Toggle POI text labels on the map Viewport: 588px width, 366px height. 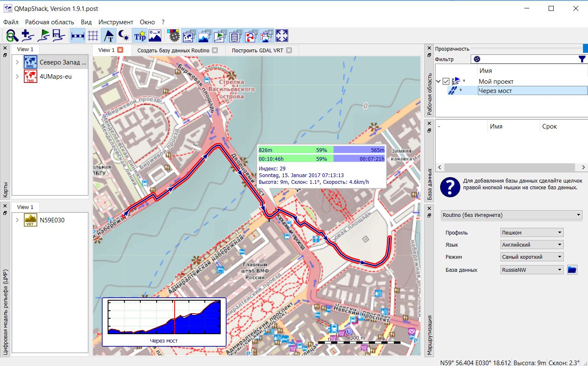click(108, 36)
